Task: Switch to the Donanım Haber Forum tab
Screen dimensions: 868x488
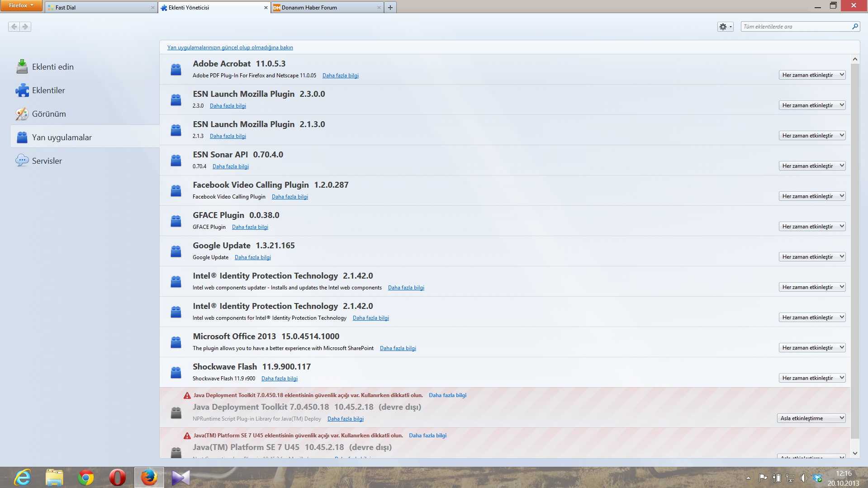Action: point(327,7)
